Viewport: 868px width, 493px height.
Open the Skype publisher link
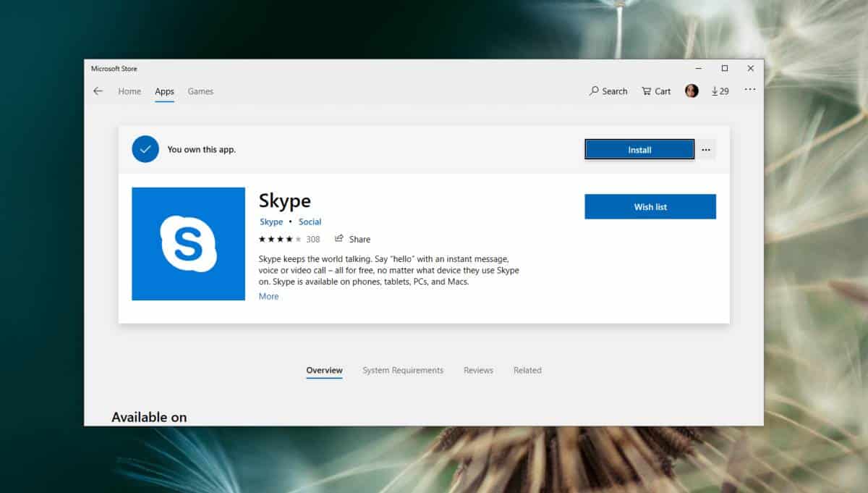pos(271,222)
